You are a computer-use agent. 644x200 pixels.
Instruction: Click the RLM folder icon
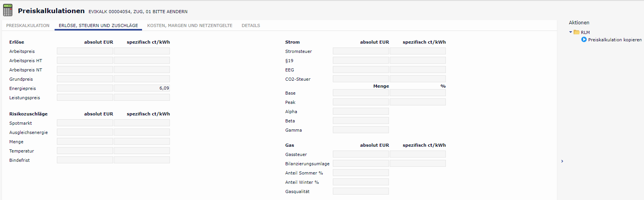(576, 32)
